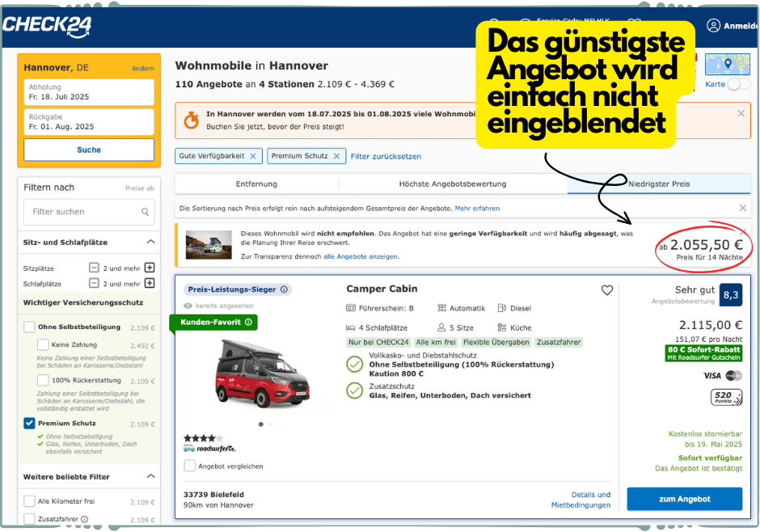Viewport: 760px width, 532px height.
Task: Open Zusatzfahrer filter info icon
Action: [x=84, y=519]
